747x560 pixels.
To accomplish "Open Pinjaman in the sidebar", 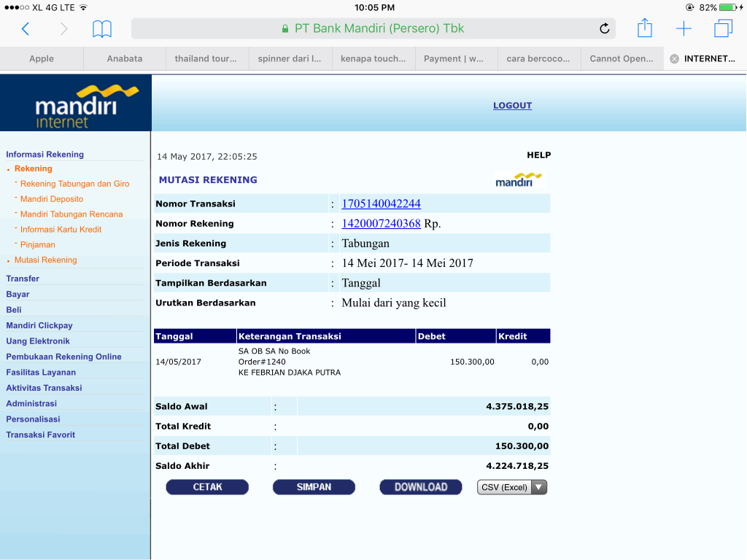I will pos(38,245).
